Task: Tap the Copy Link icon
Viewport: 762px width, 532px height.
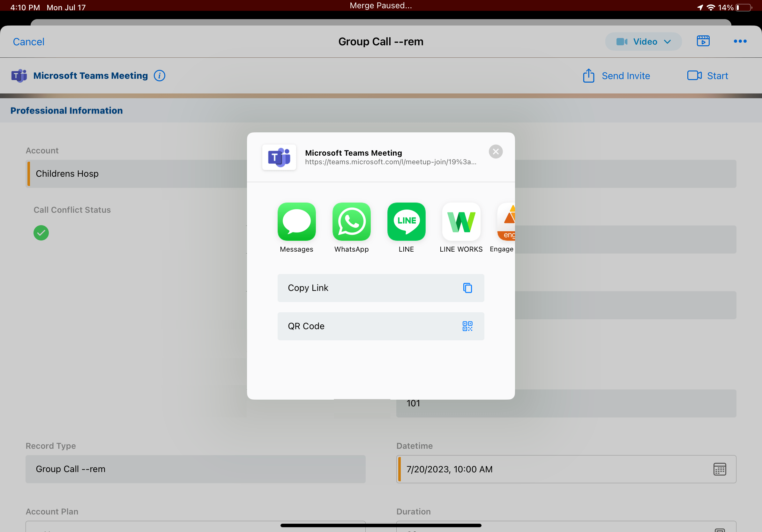Action: 467,288
